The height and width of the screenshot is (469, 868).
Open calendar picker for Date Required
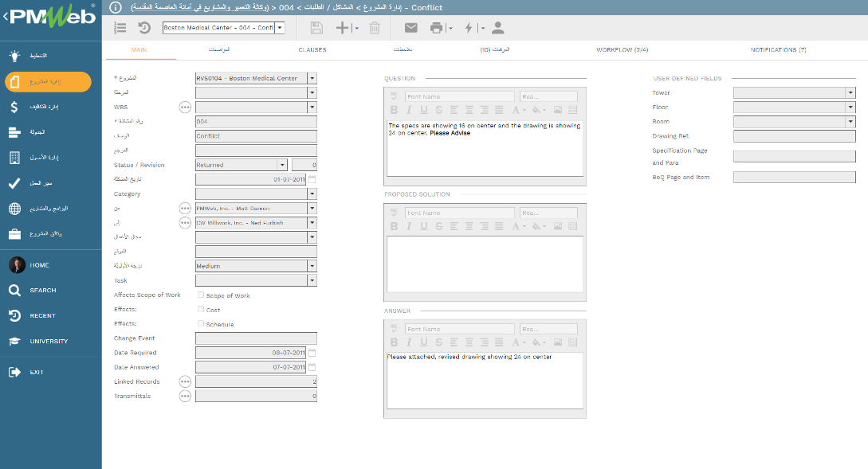coord(312,352)
